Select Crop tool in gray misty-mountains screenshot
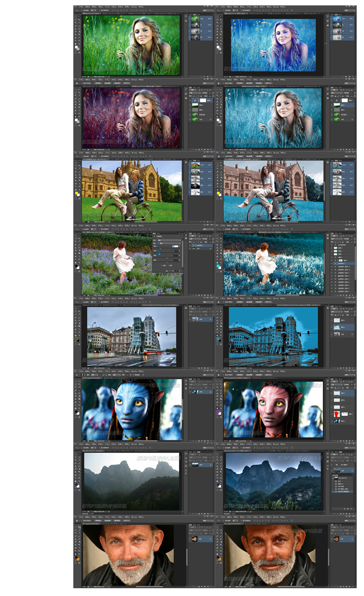The image size is (364, 596). [x=76, y=460]
